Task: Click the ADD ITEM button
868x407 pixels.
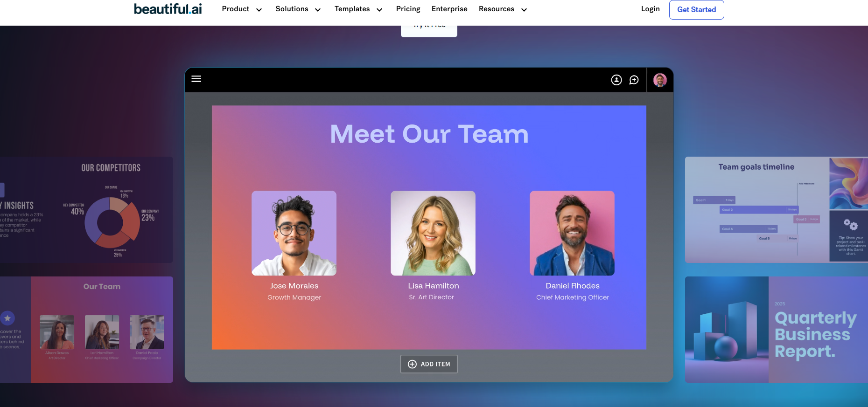Action: click(429, 364)
